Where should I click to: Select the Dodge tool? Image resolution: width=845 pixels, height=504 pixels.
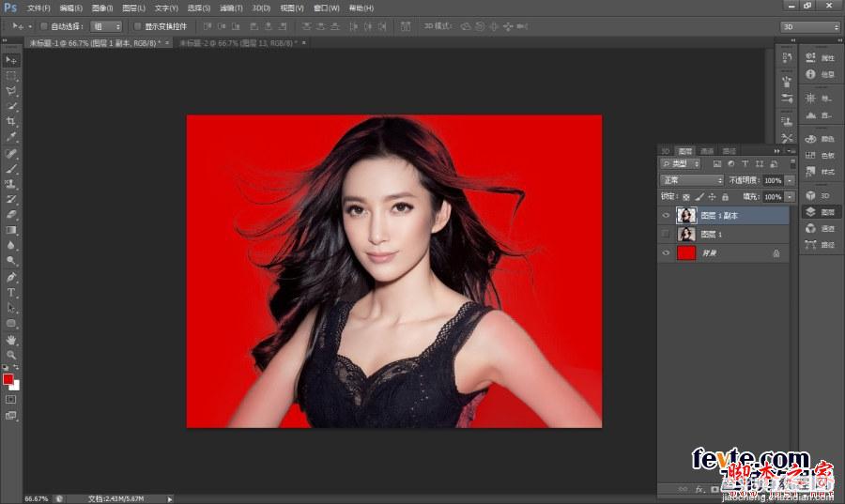10,260
